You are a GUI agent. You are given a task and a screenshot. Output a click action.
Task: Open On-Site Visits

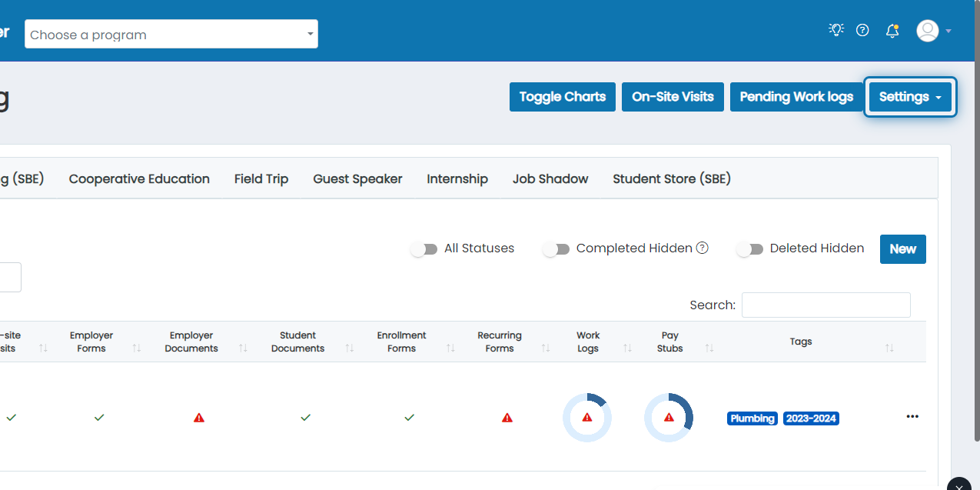point(673,97)
